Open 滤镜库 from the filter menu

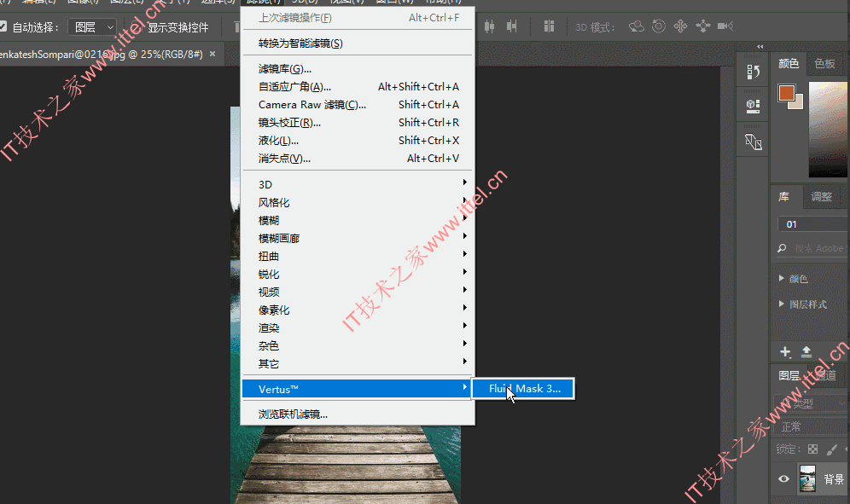(358, 68)
